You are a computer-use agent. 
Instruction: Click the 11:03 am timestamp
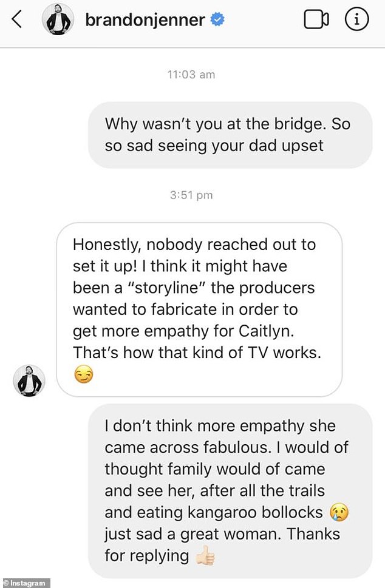(x=191, y=75)
